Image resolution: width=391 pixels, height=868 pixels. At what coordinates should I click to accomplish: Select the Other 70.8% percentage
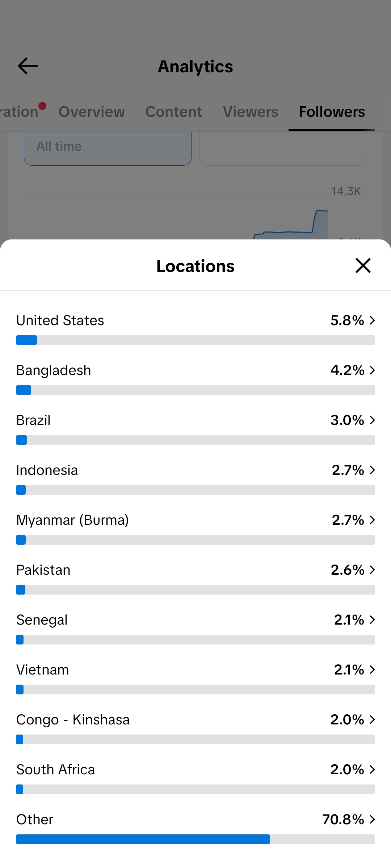click(x=343, y=819)
